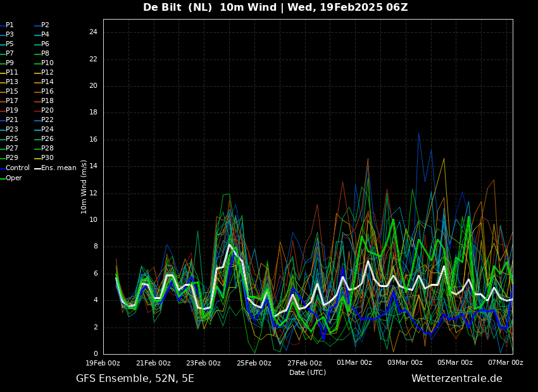This screenshot has width=538, height=392.
Task: Click the GFS Ensemble, 52N, 5E caption
Action: 135,379
